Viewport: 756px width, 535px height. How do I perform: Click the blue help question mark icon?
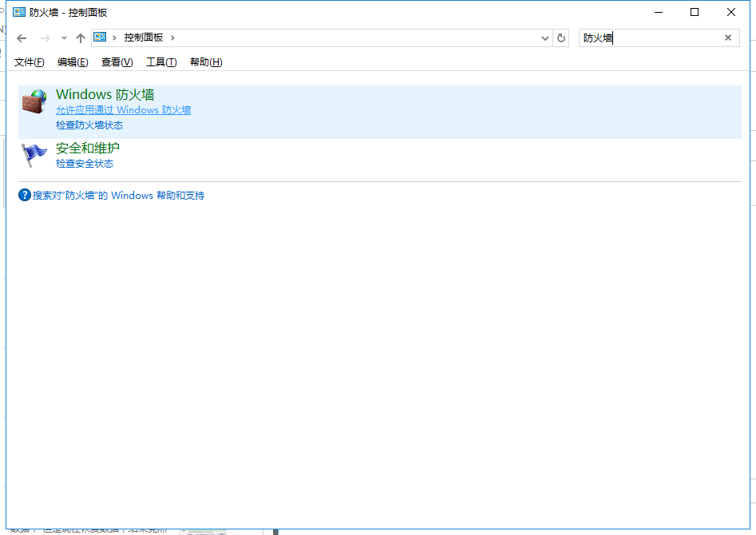tap(25, 195)
